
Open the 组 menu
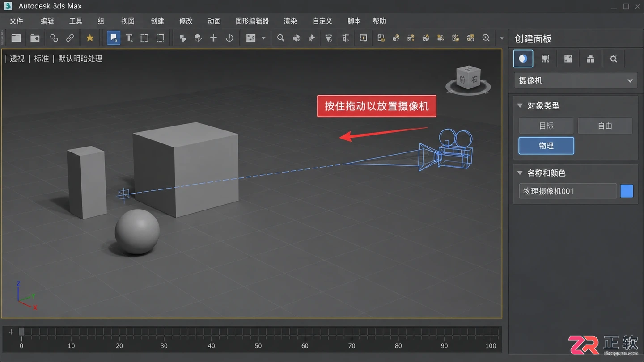point(101,21)
